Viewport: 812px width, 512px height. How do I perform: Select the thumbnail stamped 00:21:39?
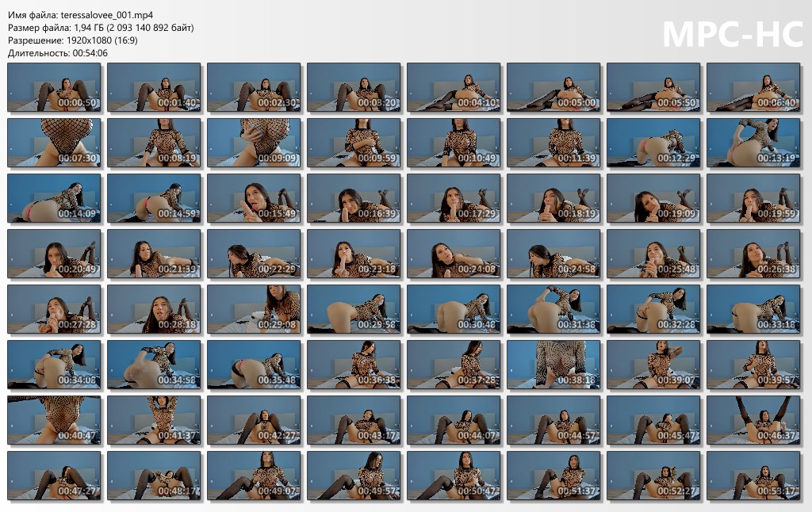coord(154,254)
